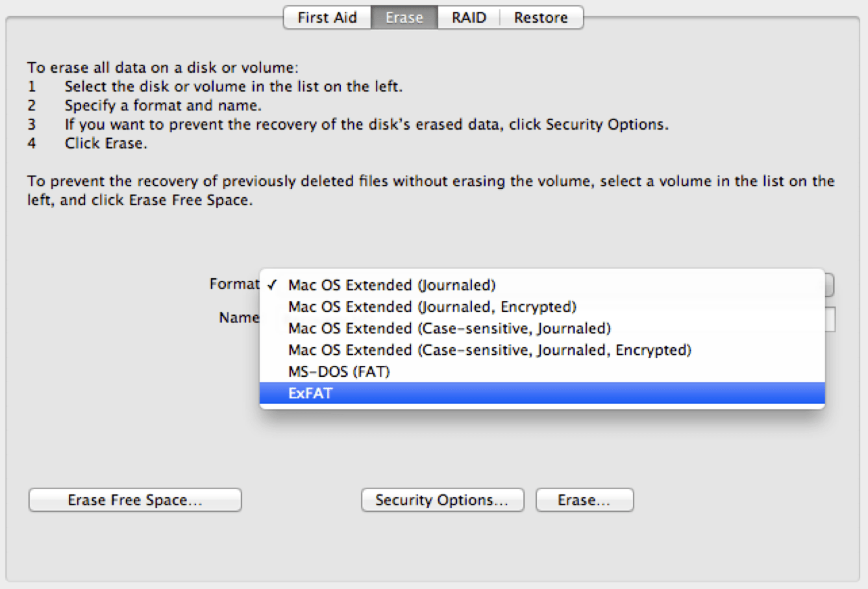The width and height of the screenshot is (868, 589).
Task: Click instruction step 3 about Security Options
Action: [366, 125]
